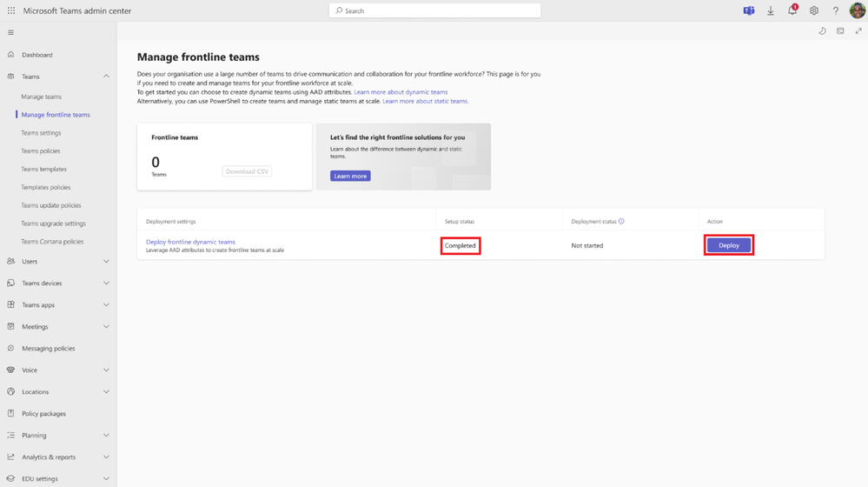Click the Teams apps grid icon
868x487 pixels.
point(10,304)
